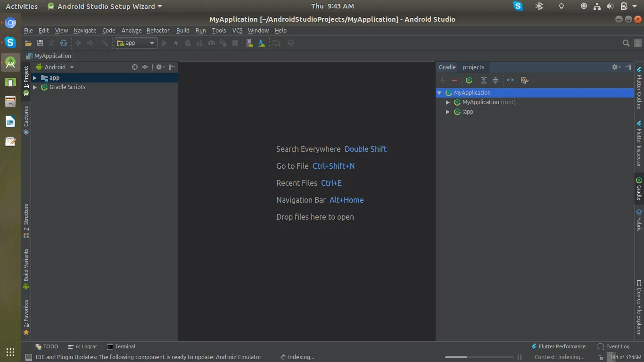
Task: Click the Open folder icon in main toolbar
Action: click(28, 43)
